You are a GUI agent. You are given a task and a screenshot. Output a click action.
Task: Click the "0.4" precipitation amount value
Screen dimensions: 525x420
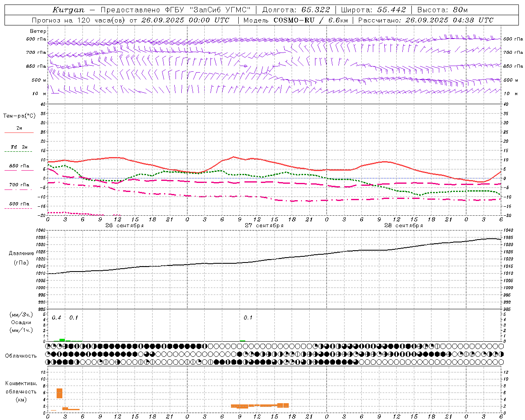57,317
